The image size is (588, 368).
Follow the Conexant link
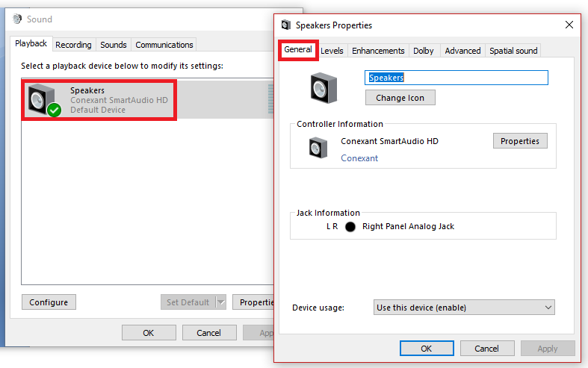click(359, 158)
